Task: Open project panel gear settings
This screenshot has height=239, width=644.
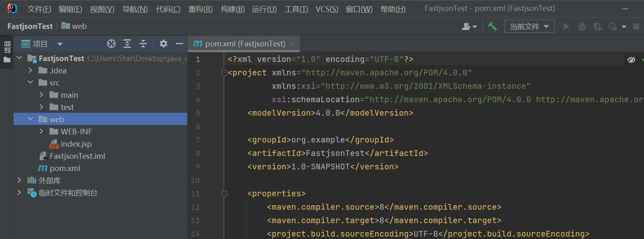Action: 163,44
